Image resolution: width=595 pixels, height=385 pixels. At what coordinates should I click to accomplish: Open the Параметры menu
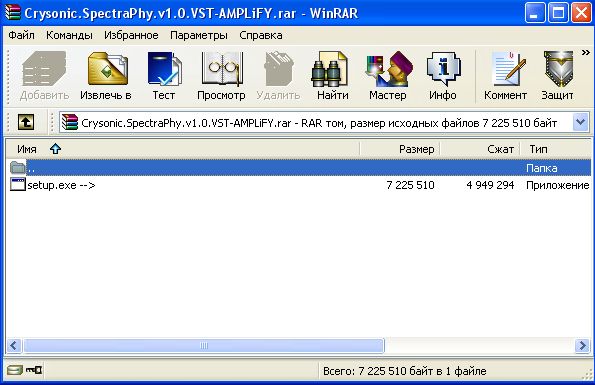199,35
